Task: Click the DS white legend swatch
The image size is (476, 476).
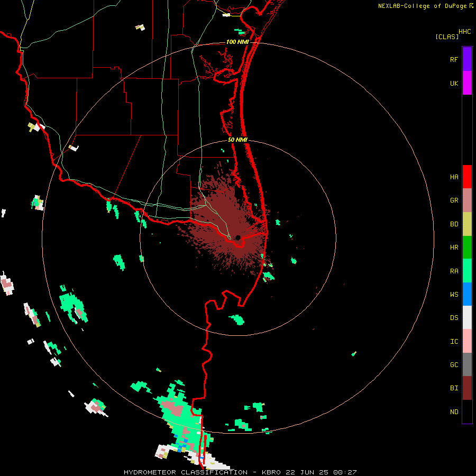Action: pyautogui.click(x=467, y=317)
